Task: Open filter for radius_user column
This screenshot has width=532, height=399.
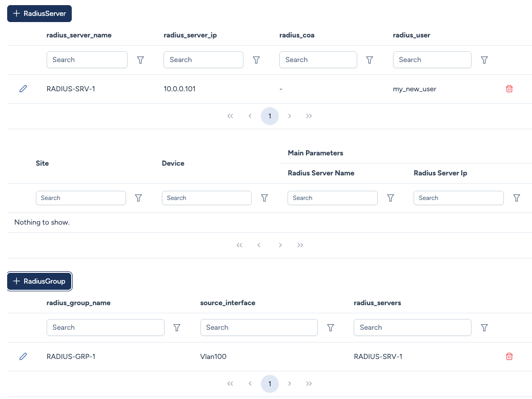Action: pyautogui.click(x=484, y=60)
